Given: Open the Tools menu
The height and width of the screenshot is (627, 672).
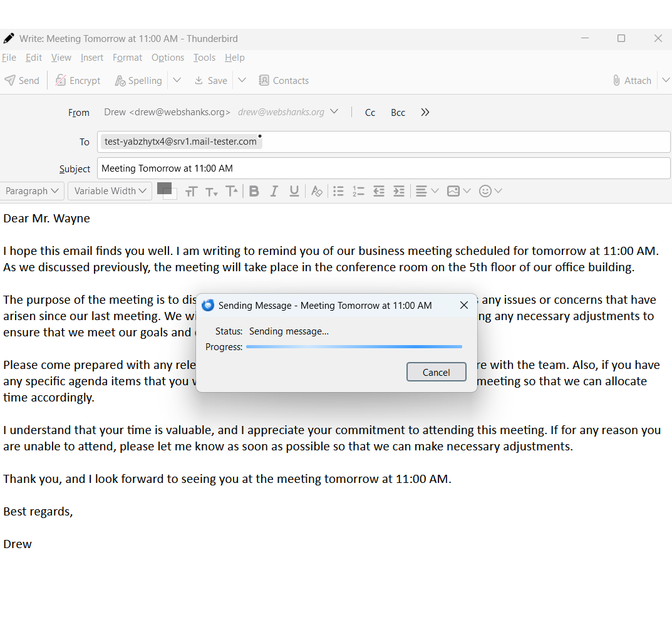Looking at the screenshot, I should (x=204, y=58).
